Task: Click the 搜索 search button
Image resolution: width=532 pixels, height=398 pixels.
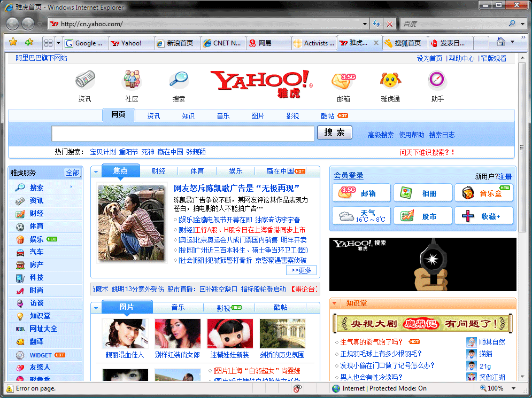Action: point(335,132)
